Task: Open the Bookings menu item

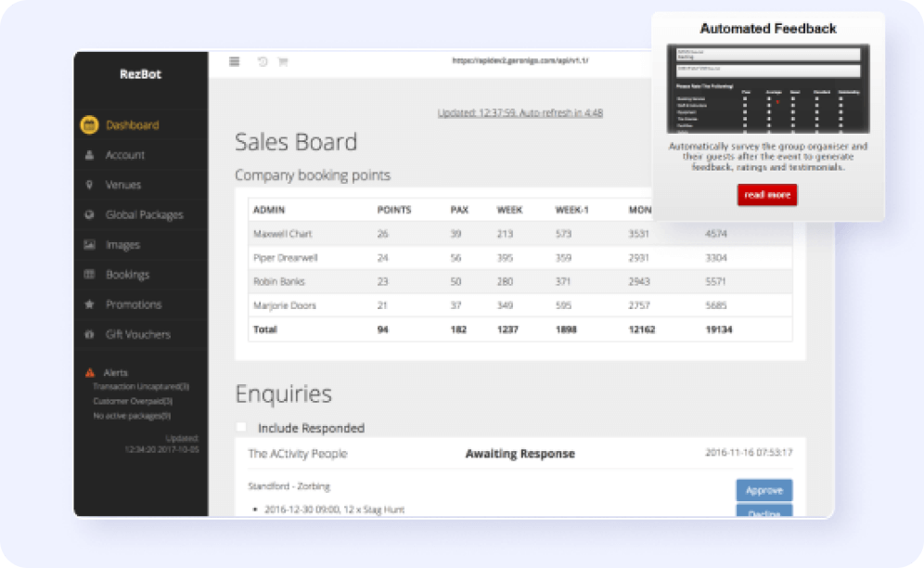Action: (x=127, y=275)
